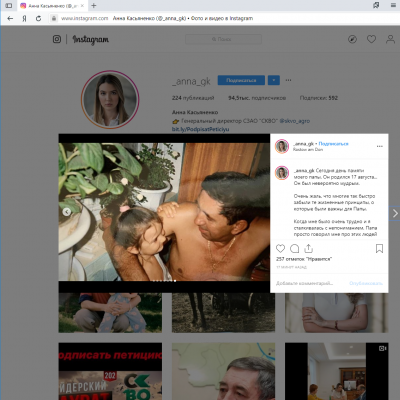Save post with the bookmark icon
Screen dimensions: 400x400
coord(379,248)
